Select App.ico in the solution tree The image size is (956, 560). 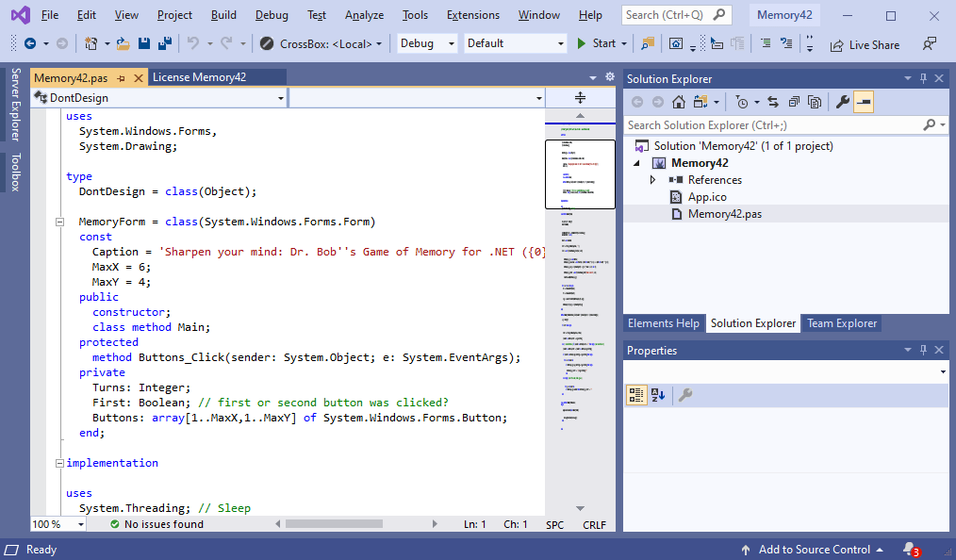706,197
